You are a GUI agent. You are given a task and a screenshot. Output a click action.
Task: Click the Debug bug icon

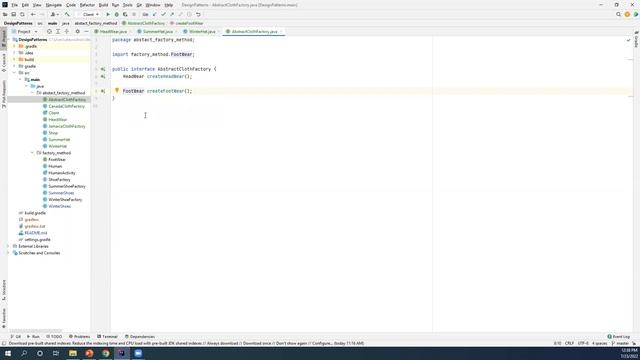coord(116,14)
